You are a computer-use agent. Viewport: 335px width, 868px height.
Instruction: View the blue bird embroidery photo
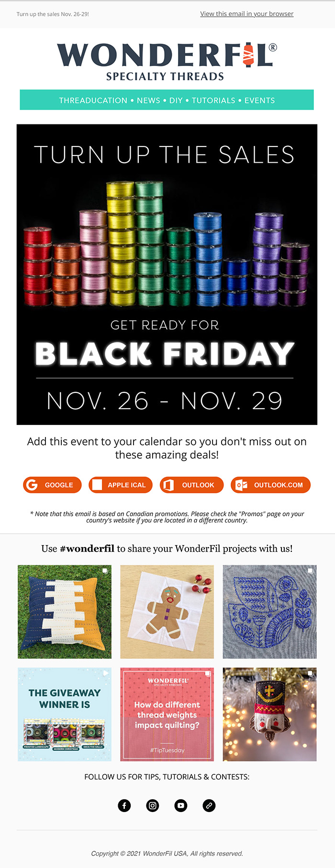[269, 612]
